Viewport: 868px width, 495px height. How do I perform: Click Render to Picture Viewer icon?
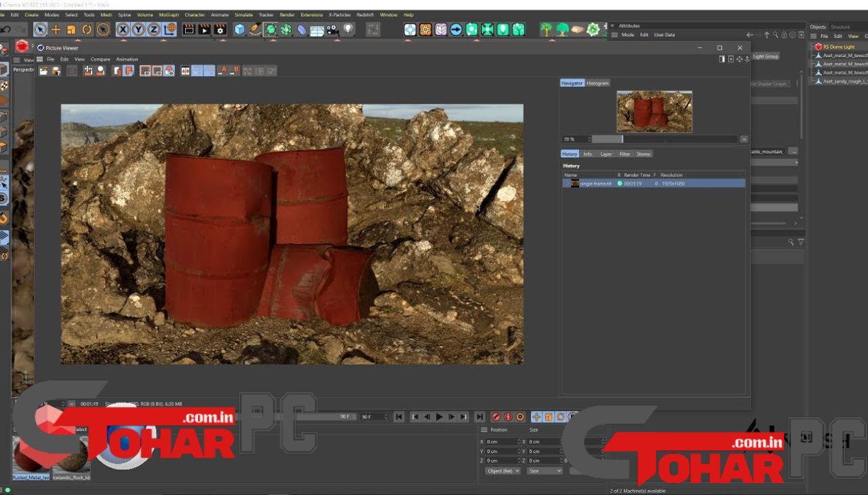pos(204,29)
